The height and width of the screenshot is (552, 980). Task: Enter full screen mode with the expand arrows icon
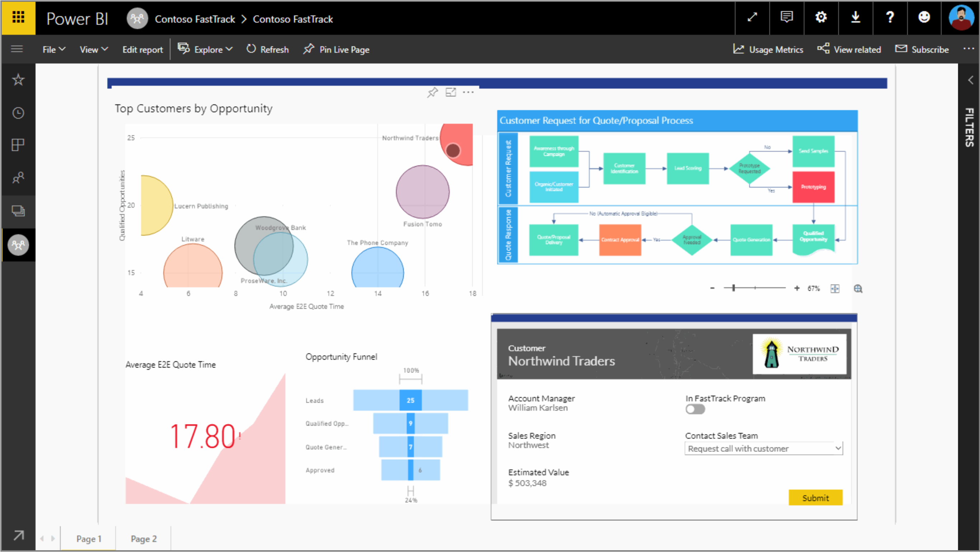[752, 18]
